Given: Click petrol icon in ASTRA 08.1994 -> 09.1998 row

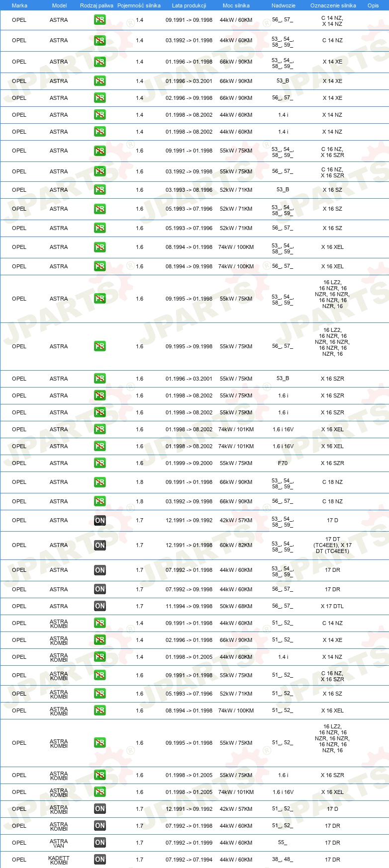Looking at the screenshot, I should pyautogui.click(x=100, y=266).
